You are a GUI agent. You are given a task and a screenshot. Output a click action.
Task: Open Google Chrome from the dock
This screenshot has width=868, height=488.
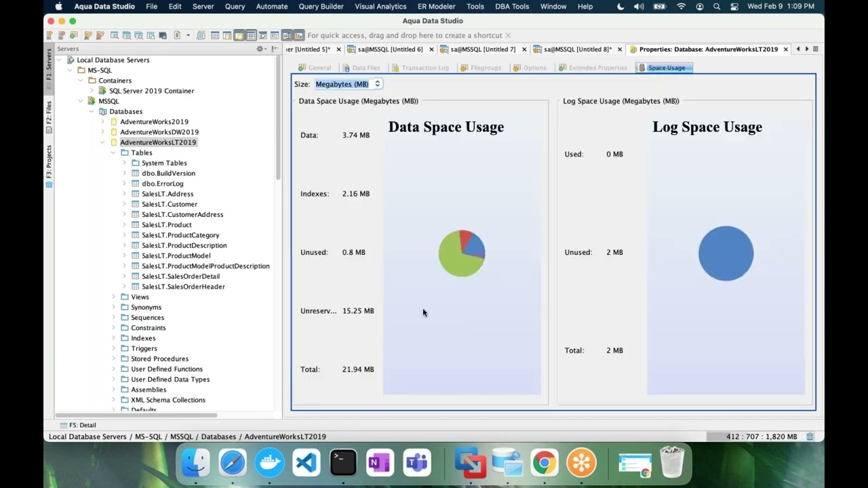544,463
